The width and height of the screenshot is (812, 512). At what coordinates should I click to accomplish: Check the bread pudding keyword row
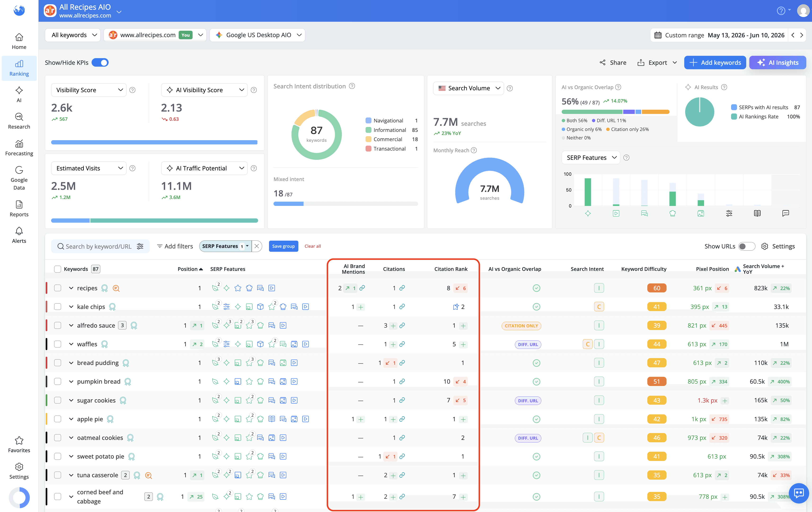pyautogui.click(x=57, y=363)
